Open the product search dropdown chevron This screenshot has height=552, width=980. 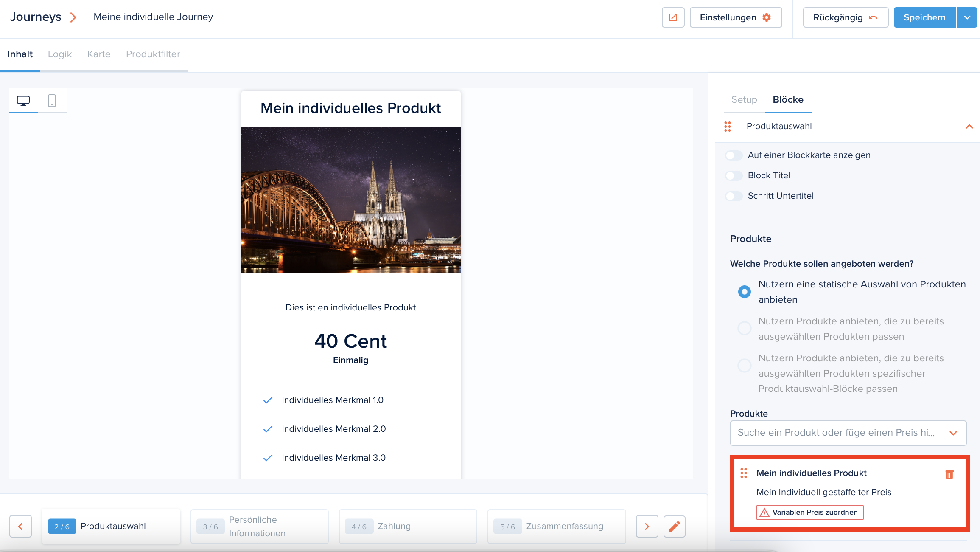coord(953,433)
